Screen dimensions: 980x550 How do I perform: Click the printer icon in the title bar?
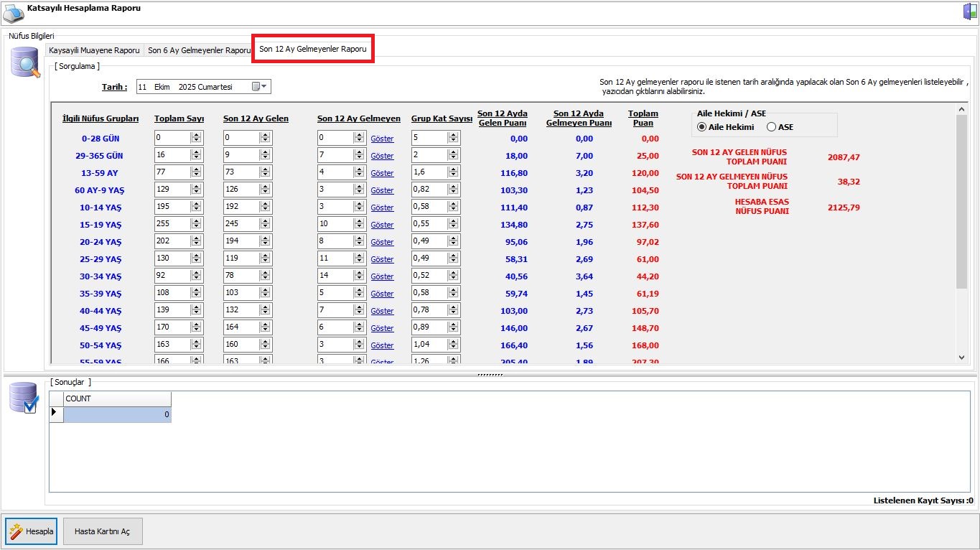click(13, 12)
